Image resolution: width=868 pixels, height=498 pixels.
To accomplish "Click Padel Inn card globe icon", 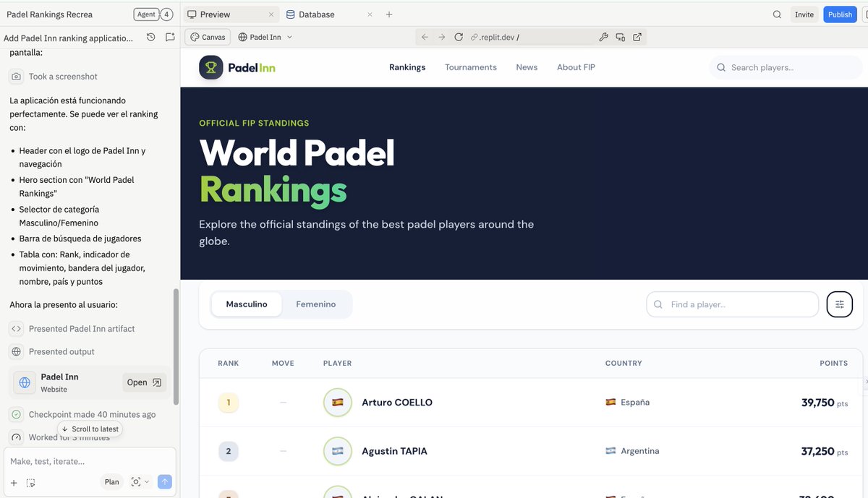I will pos(25,382).
